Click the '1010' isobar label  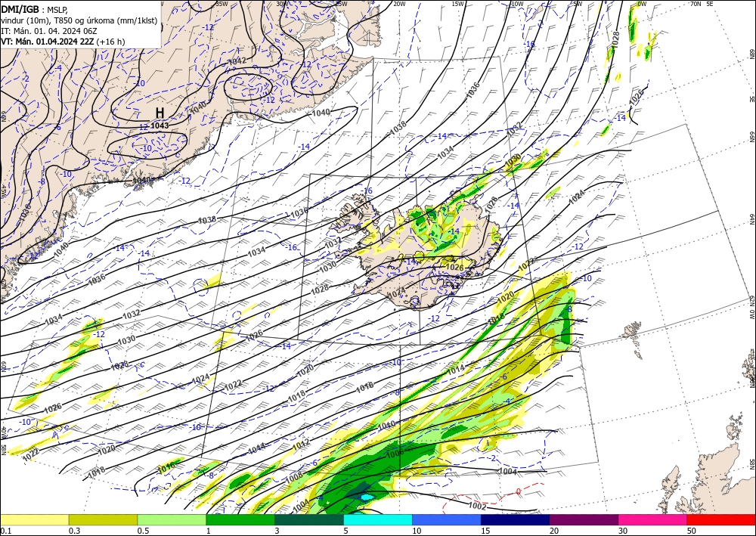[x=386, y=426]
